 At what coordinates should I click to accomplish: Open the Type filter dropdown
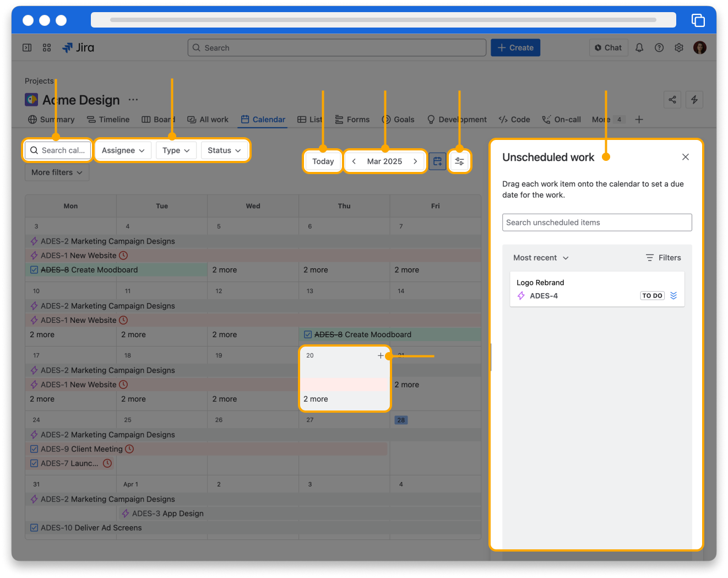point(176,150)
